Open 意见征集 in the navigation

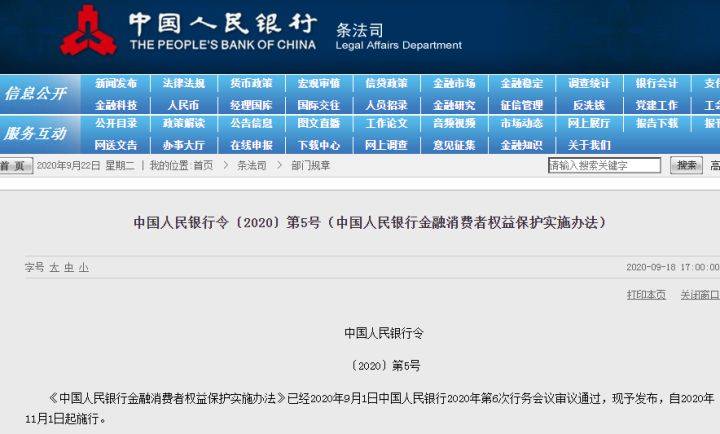pyautogui.click(x=454, y=145)
